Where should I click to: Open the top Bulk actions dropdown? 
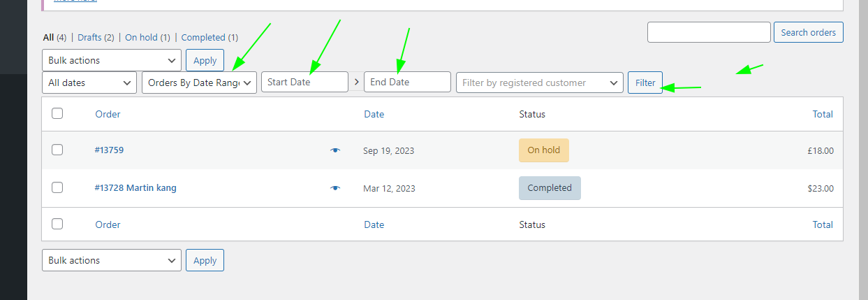pyautogui.click(x=112, y=60)
